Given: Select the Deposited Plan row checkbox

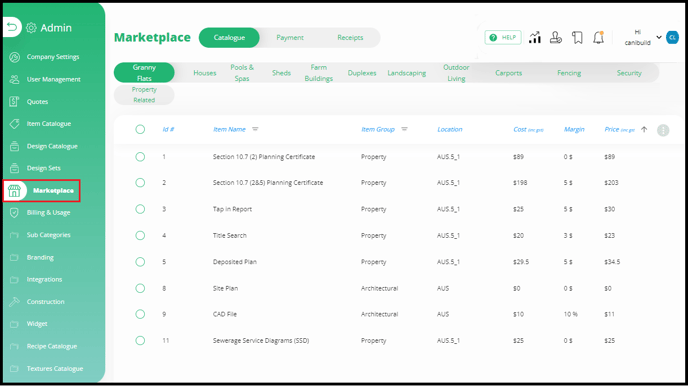Looking at the screenshot, I should 140,262.
